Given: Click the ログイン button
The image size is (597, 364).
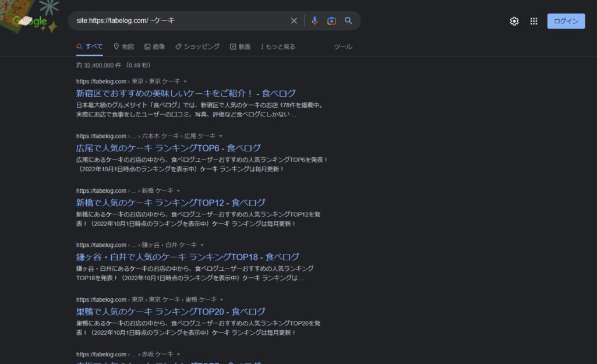Looking at the screenshot, I should click(566, 22).
